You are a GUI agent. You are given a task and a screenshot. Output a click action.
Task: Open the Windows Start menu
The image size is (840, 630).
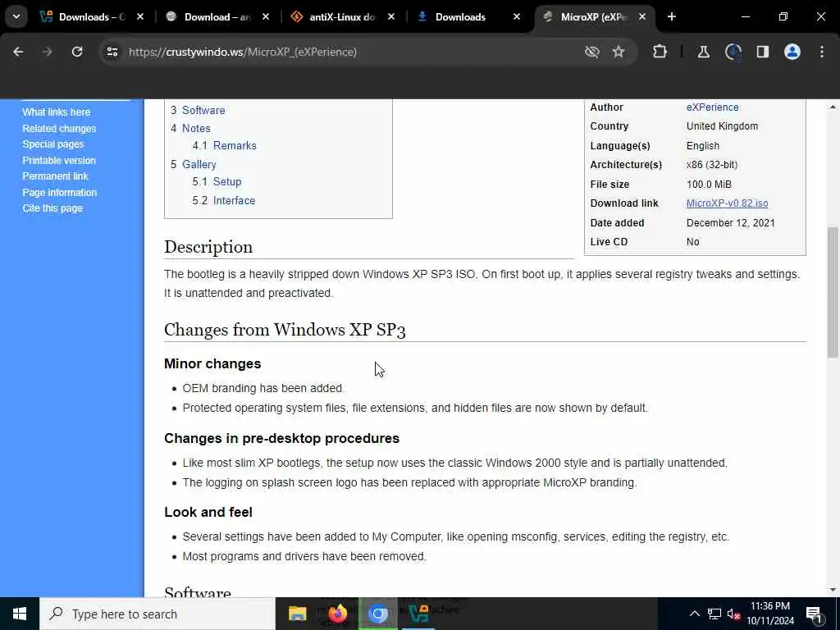click(20, 614)
